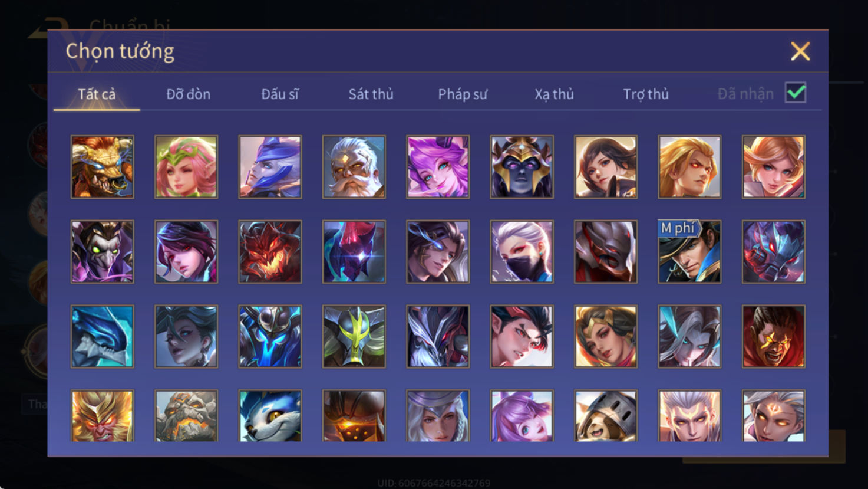Select the masked white-haired ninja hero

click(522, 252)
